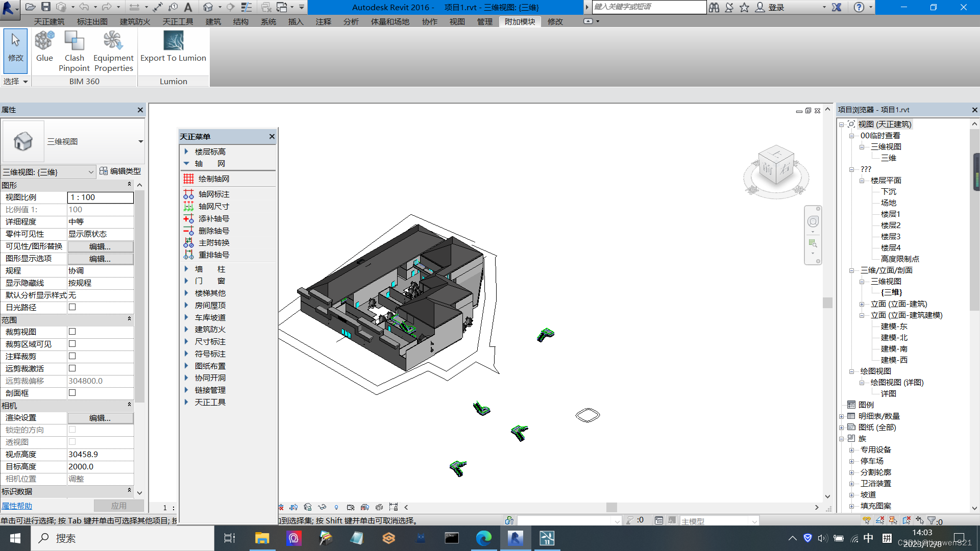
Task: Collapse the 楼层平面 tree node
Action: click(862, 181)
